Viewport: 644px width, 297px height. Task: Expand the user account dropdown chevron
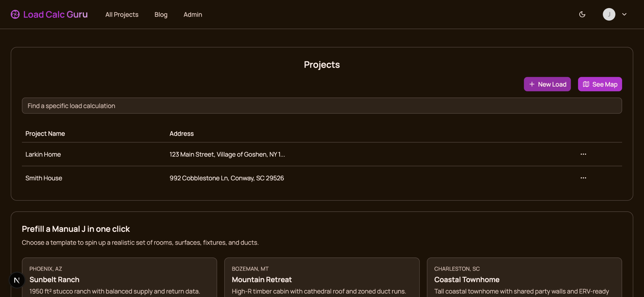pos(624,14)
